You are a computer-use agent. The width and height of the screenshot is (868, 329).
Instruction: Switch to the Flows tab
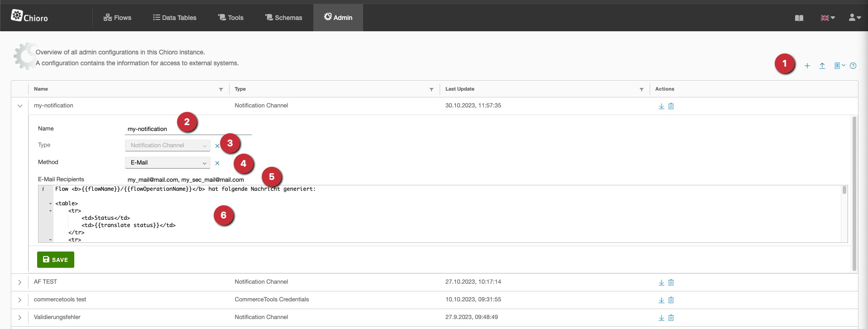[x=117, y=18]
